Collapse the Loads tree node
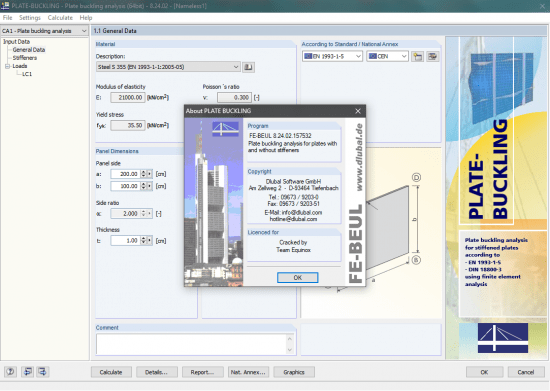 click(x=7, y=66)
